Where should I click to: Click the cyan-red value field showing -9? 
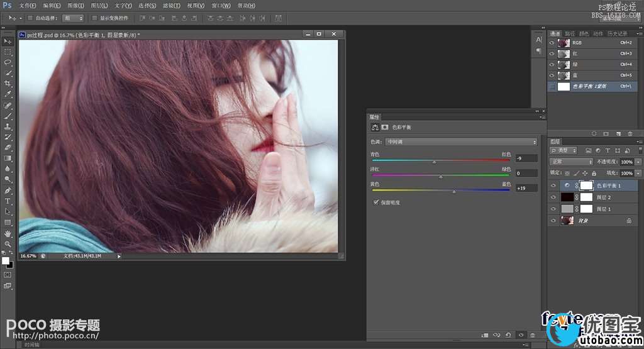pyautogui.click(x=526, y=158)
